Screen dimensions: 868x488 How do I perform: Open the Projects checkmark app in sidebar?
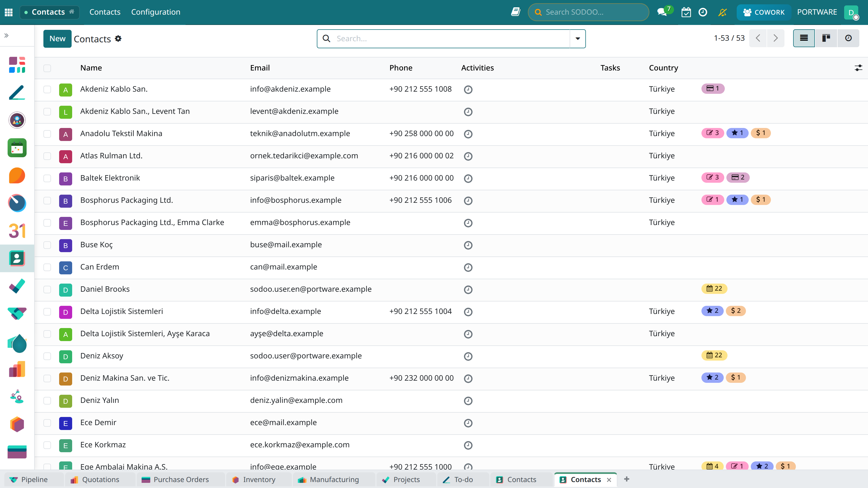coord(17,286)
